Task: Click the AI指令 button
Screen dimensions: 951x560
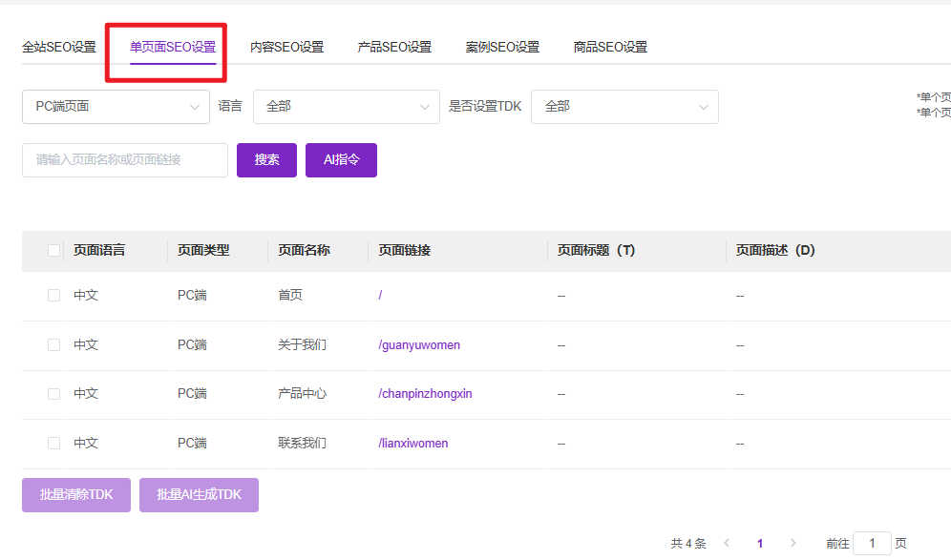Action: coord(341,160)
